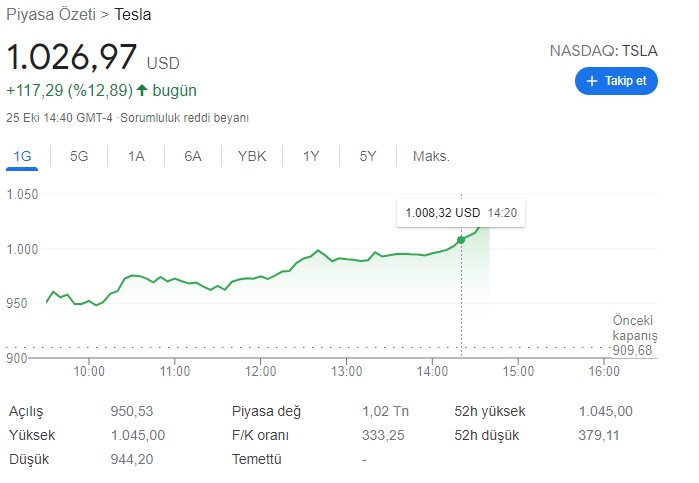Viewport: 699px width, 483px height.
Task: View the 5Y five-year chart
Action: pos(368,156)
